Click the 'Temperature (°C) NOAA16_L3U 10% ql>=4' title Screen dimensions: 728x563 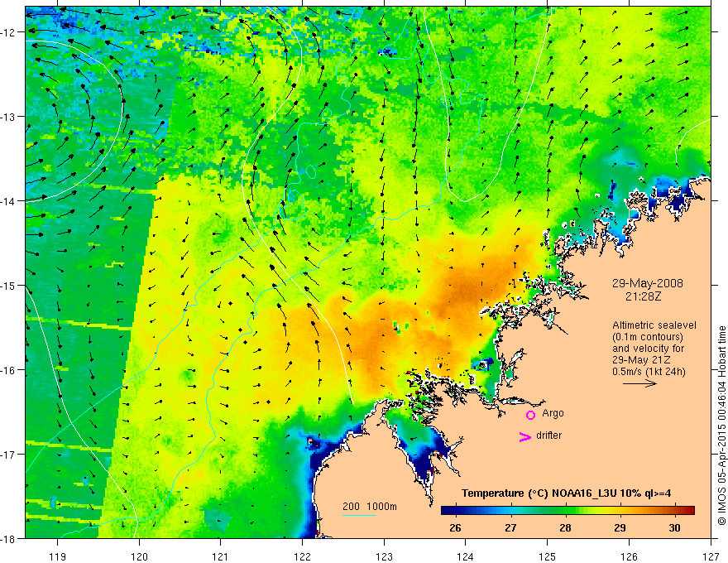click(x=566, y=493)
